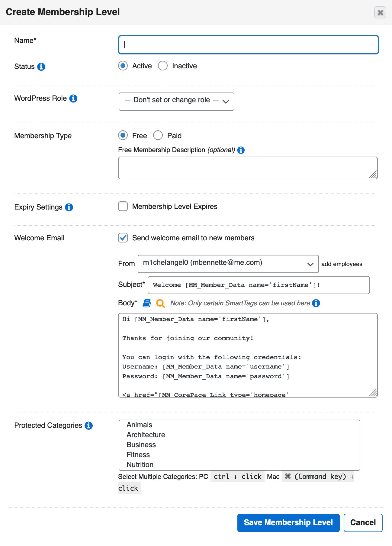
Task: Click the Status info icon
Action: [41, 67]
